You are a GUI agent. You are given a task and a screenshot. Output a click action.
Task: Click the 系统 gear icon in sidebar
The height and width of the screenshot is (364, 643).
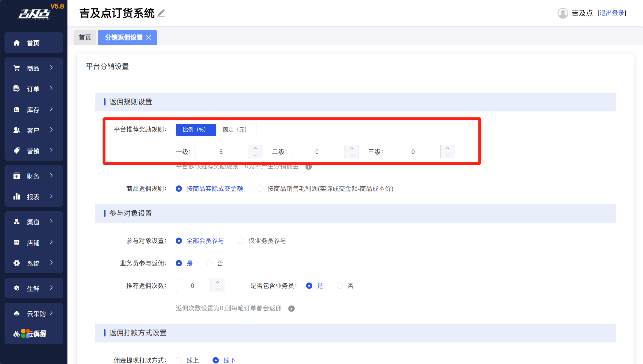coord(17,263)
